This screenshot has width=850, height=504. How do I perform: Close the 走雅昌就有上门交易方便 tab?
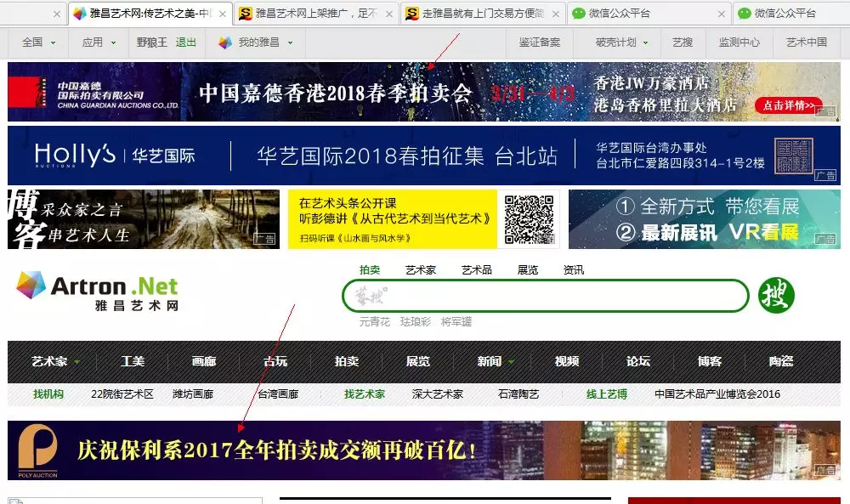click(x=556, y=14)
